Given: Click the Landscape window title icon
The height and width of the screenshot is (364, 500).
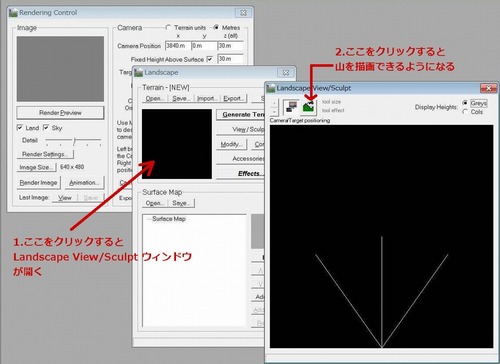Looking at the screenshot, I should [x=138, y=72].
